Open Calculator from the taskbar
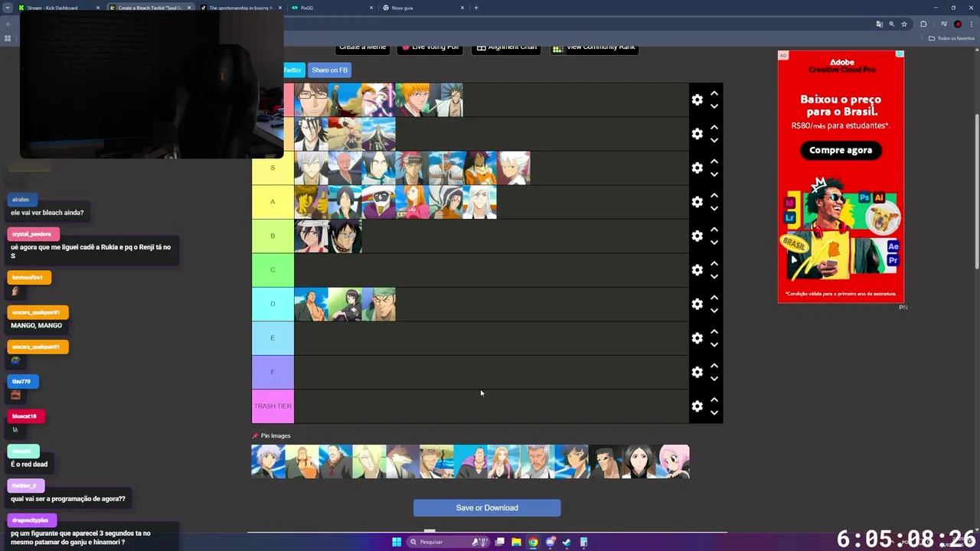Viewport: 980px width, 551px height. 583,542
